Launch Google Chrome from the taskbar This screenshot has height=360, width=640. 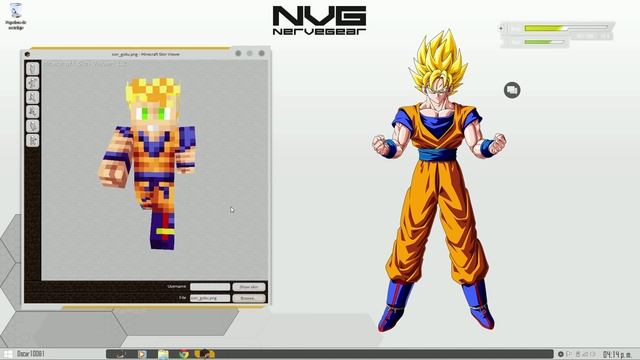tap(184, 354)
